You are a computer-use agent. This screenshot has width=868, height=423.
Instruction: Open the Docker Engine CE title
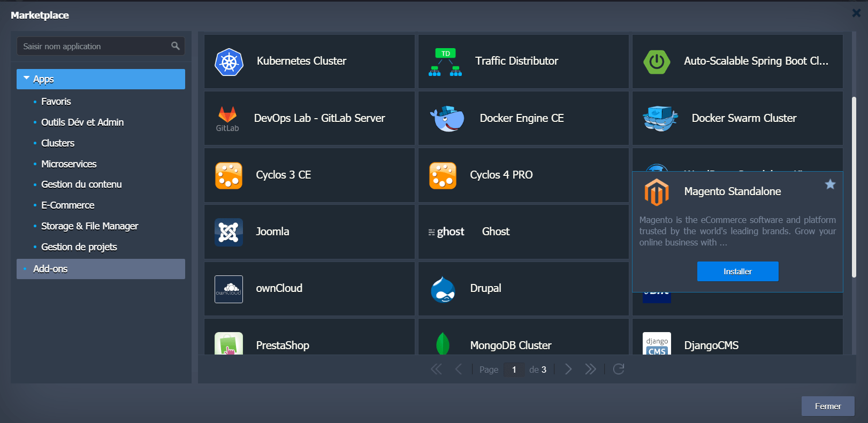pos(522,118)
